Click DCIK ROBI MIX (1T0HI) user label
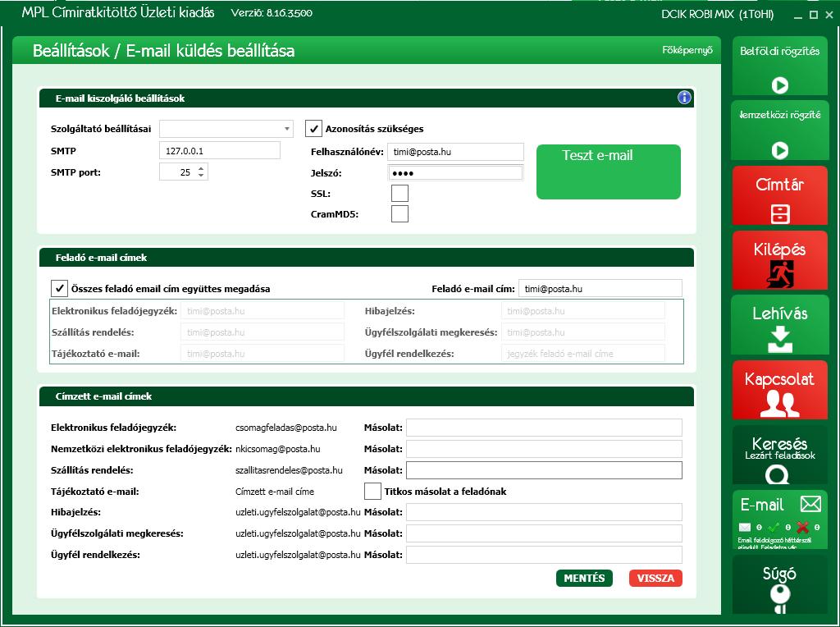The width and height of the screenshot is (840, 627). coord(717,15)
